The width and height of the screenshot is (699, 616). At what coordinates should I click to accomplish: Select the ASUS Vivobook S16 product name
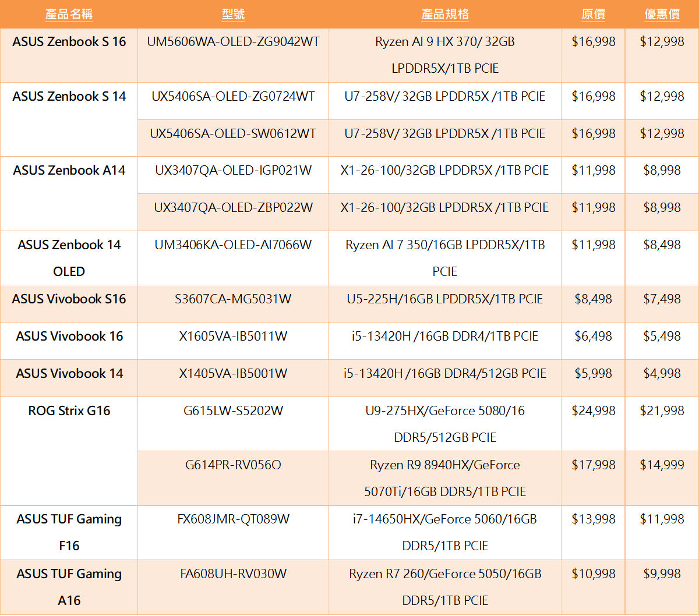coord(69,299)
